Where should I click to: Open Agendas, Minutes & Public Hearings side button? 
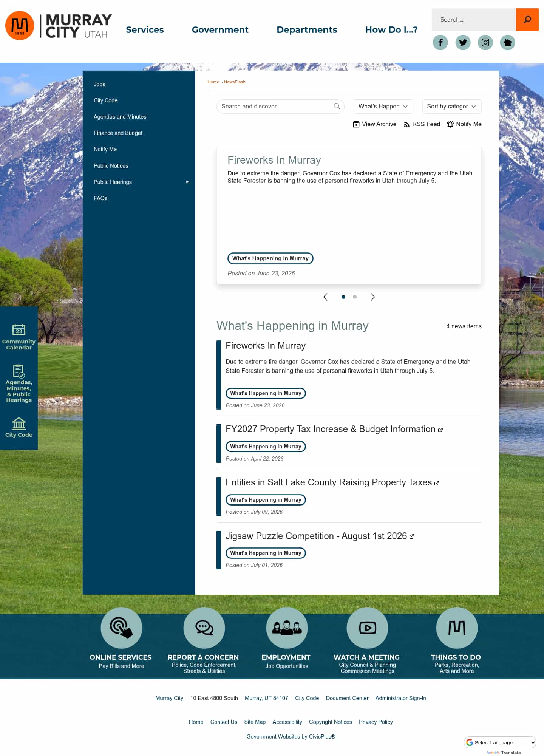tap(19, 383)
